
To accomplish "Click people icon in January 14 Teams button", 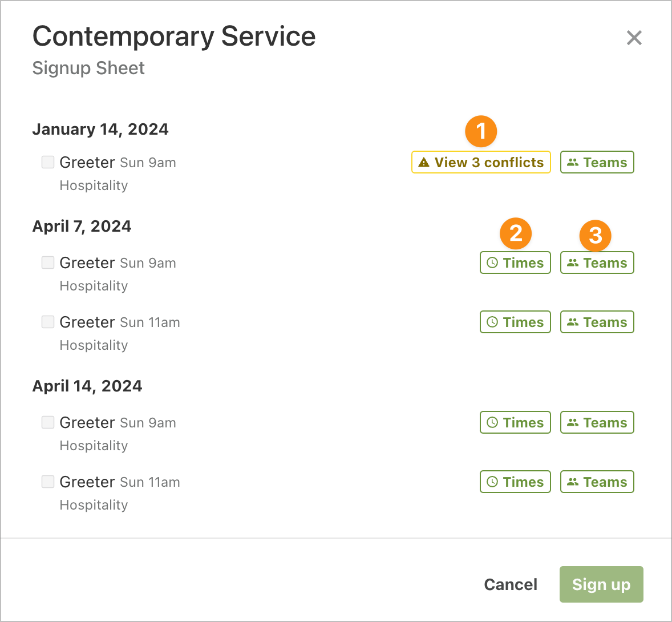I will 573,163.
